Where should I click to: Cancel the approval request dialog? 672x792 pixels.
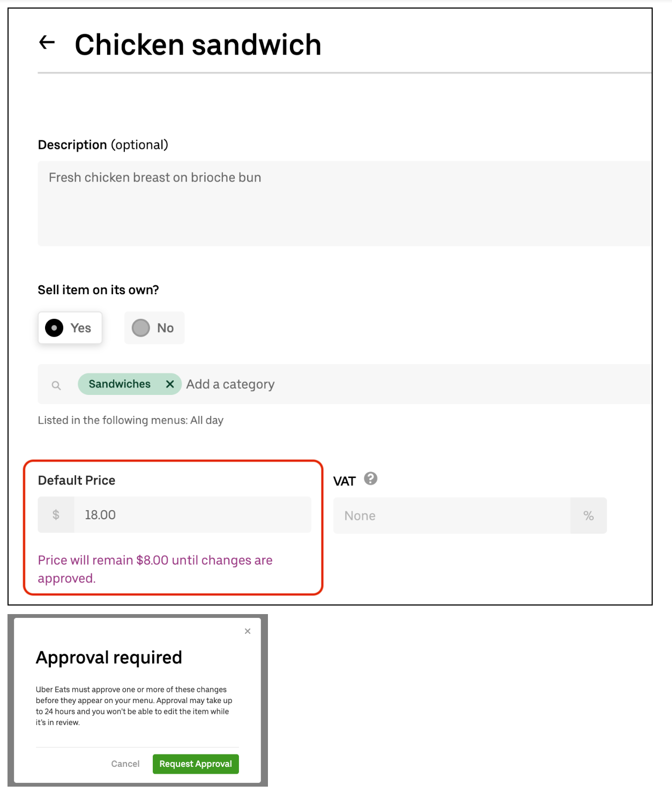click(x=125, y=764)
